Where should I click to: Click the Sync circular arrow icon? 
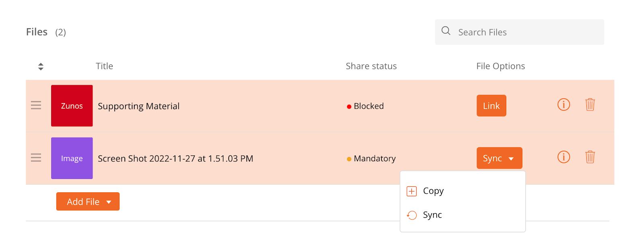click(x=412, y=215)
